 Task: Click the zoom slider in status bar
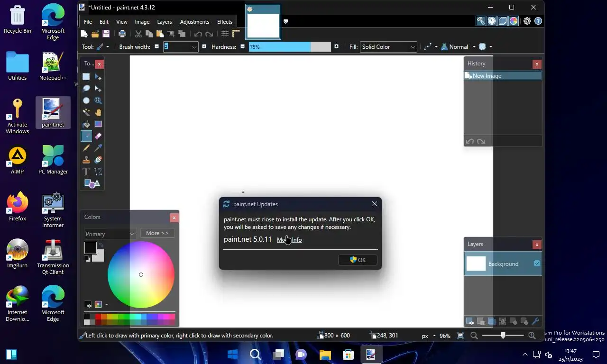click(503, 336)
